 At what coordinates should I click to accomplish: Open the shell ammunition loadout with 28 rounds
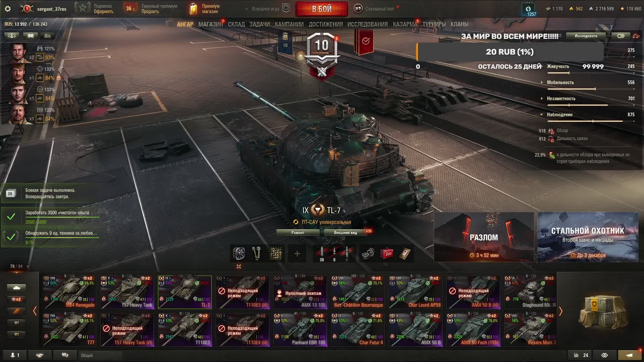322,254
